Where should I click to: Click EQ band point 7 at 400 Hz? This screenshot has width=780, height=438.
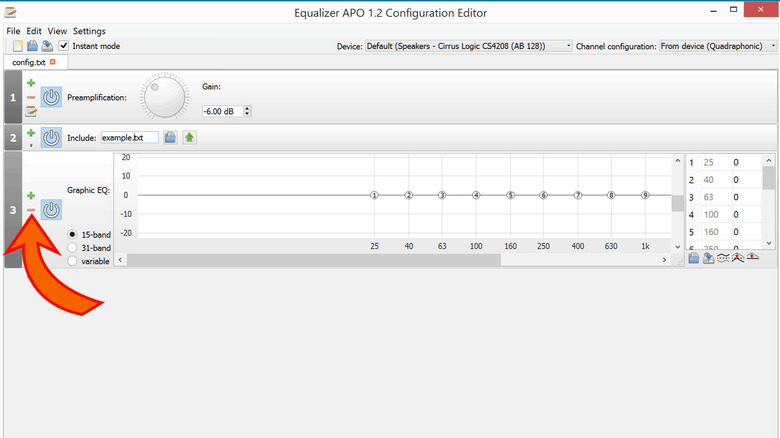coord(578,195)
